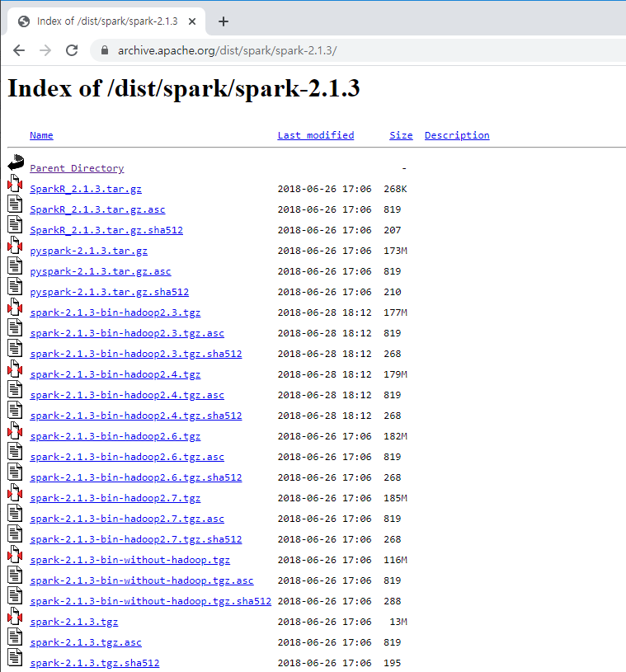Image resolution: width=626 pixels, height=672 pixels.
Task: Click document icon beside SparkR_2.1.3.tar.gz.sha512
Action: [15, 224]
